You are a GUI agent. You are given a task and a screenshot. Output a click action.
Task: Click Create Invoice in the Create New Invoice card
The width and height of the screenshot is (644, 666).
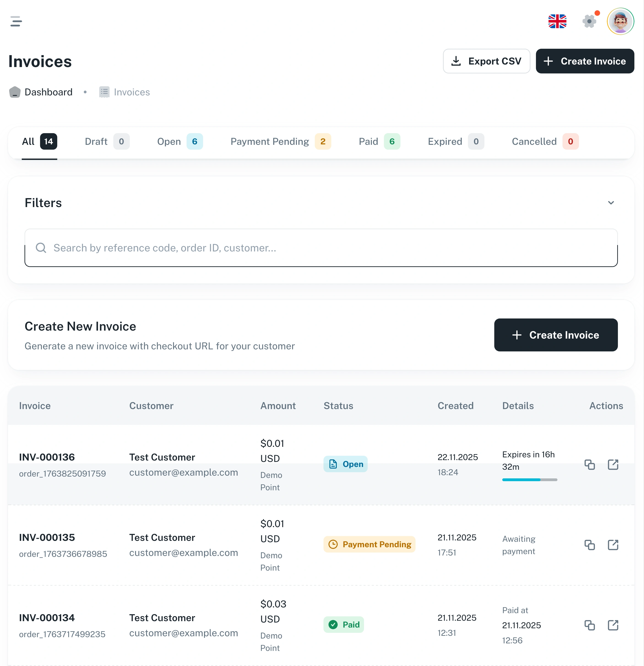[x=556, y=335]
